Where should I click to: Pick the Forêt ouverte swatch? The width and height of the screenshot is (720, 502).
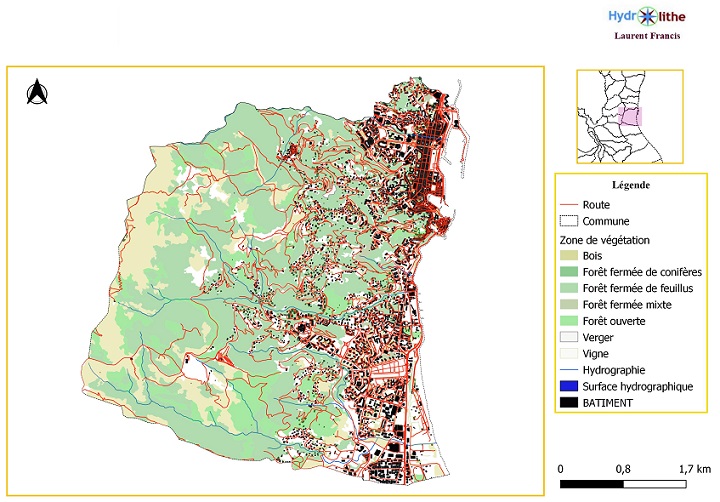(569, 321)
